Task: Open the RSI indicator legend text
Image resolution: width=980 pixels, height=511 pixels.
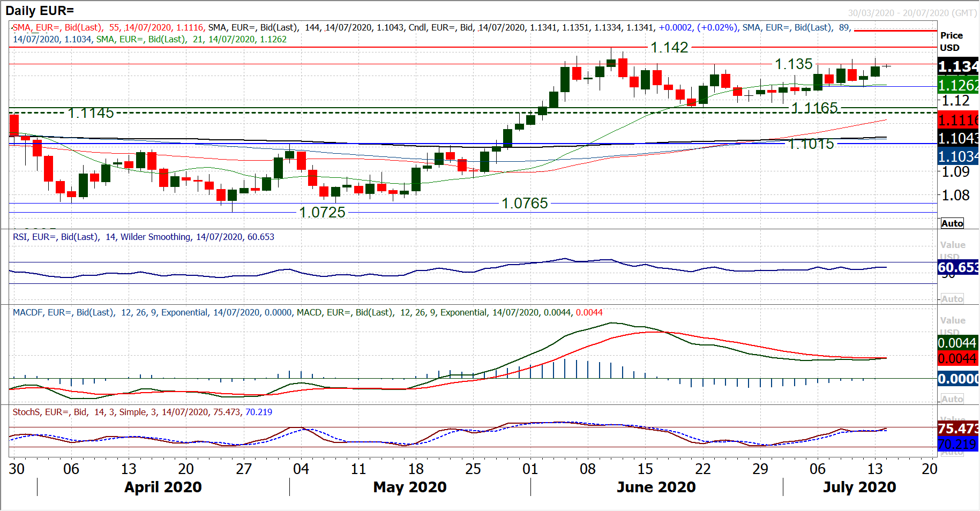Action: coord(143,237)
